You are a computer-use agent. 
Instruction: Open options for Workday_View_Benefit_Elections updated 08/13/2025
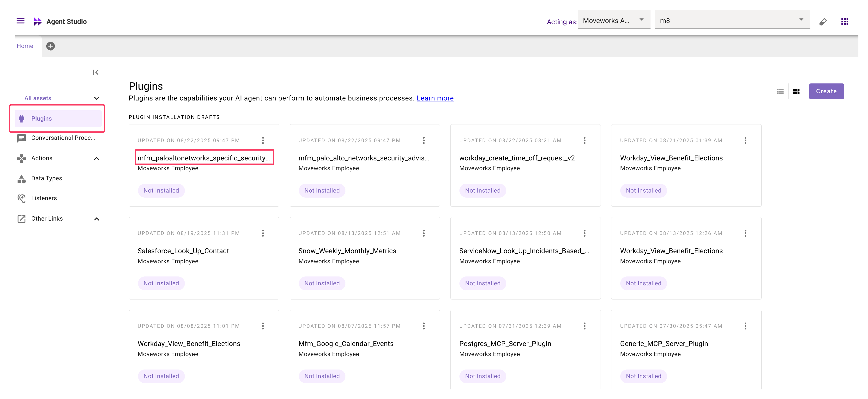tap(745, 233)
